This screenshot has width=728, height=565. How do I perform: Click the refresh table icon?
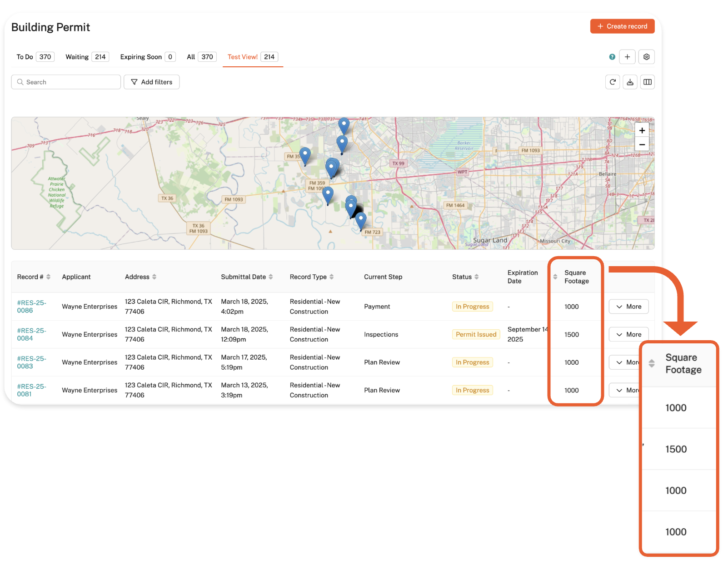[x=613, y=82]
